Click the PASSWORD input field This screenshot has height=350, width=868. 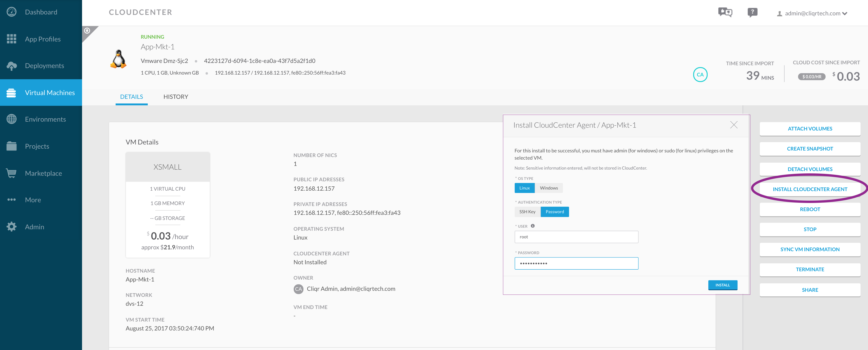point(576,263)
